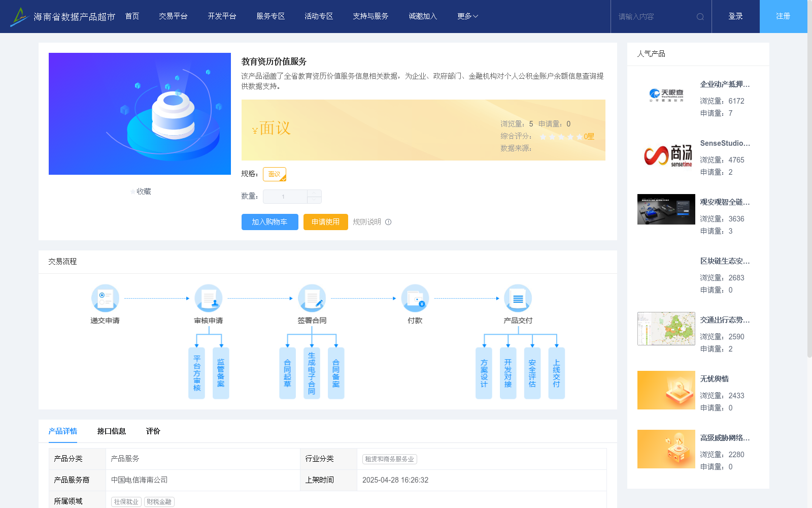Click the 合同起草 sub-step box
This screenshot has width=812, height=508.
287,373
